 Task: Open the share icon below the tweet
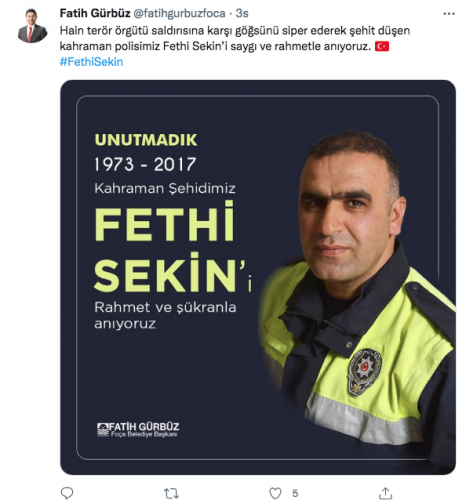(386, 493)
